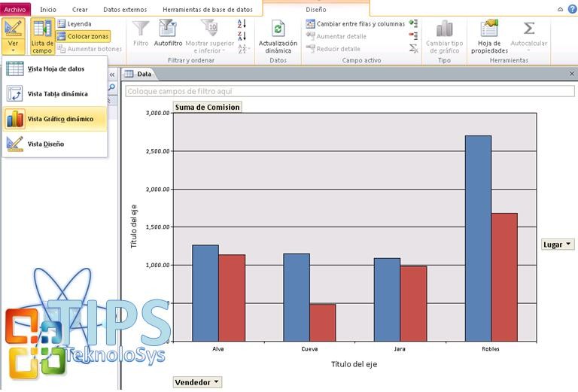Open the Vendedor field dropdown

point(197,382)
